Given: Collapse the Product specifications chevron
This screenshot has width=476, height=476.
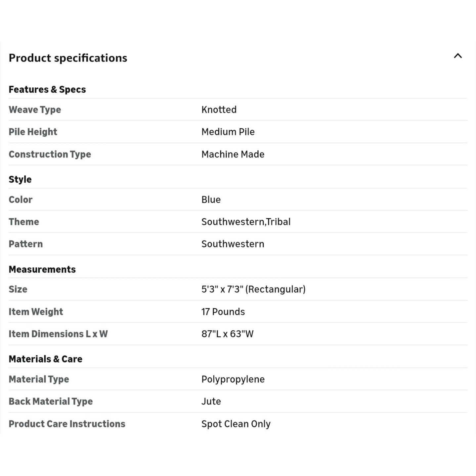Looking at the screenshot, I should pos(458,56).
